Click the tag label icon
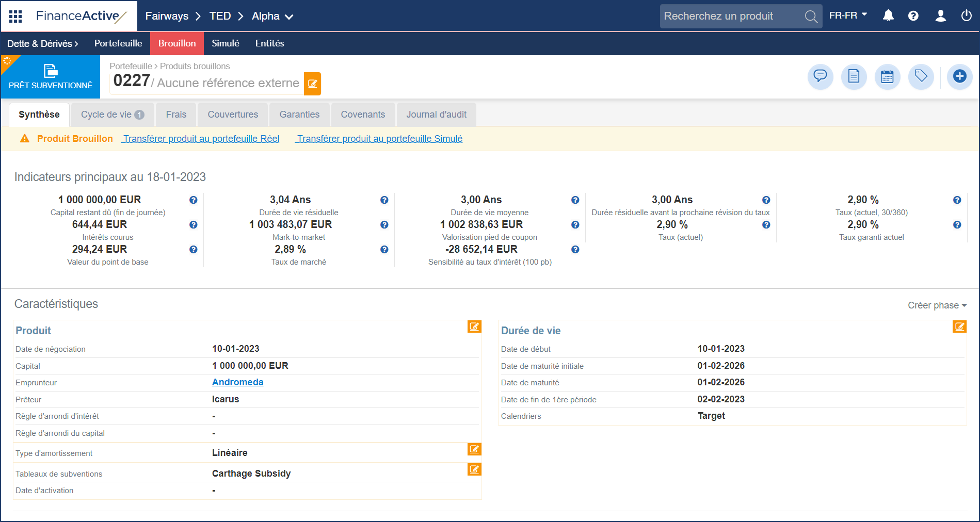Image resolution: width=980 pixels, height=522 pixels. click(x=921, y=77)
